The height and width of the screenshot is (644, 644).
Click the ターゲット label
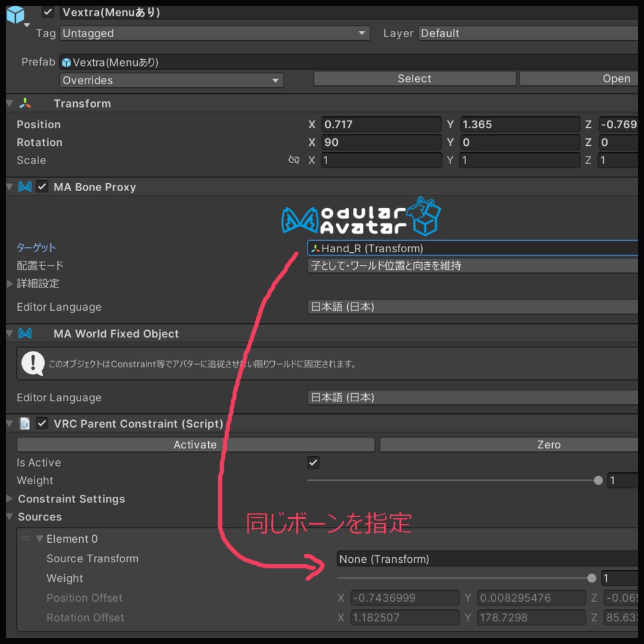pyautogui.click(x=36, y=248)
